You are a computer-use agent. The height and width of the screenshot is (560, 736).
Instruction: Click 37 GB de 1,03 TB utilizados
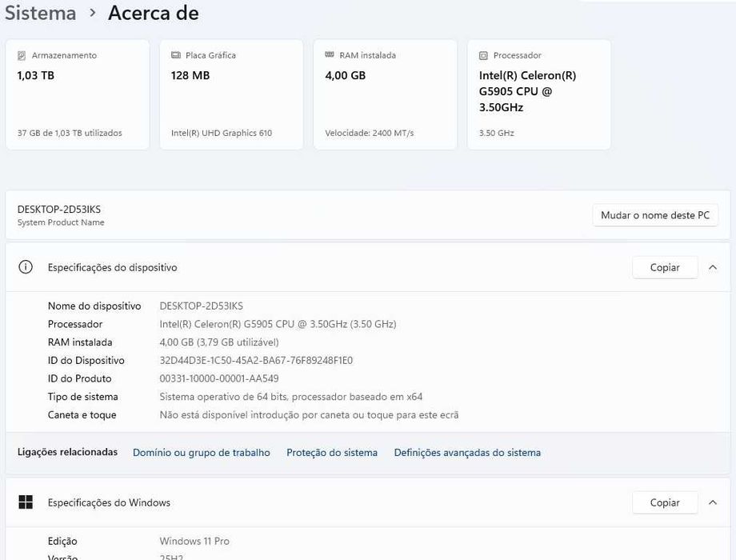(70, 133)
